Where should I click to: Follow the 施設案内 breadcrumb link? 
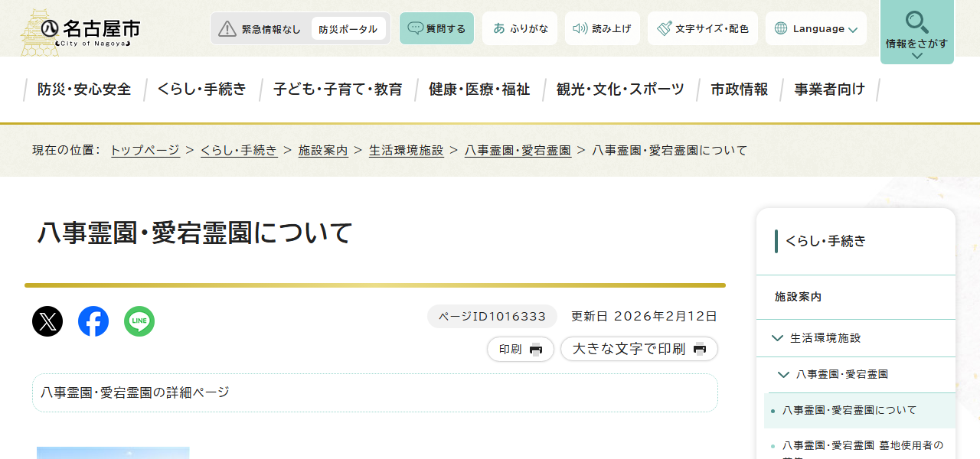[x=323, y=150]
